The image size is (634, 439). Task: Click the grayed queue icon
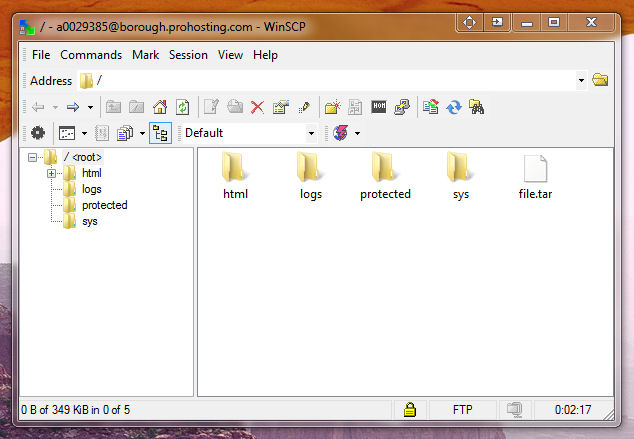[102, 133]
